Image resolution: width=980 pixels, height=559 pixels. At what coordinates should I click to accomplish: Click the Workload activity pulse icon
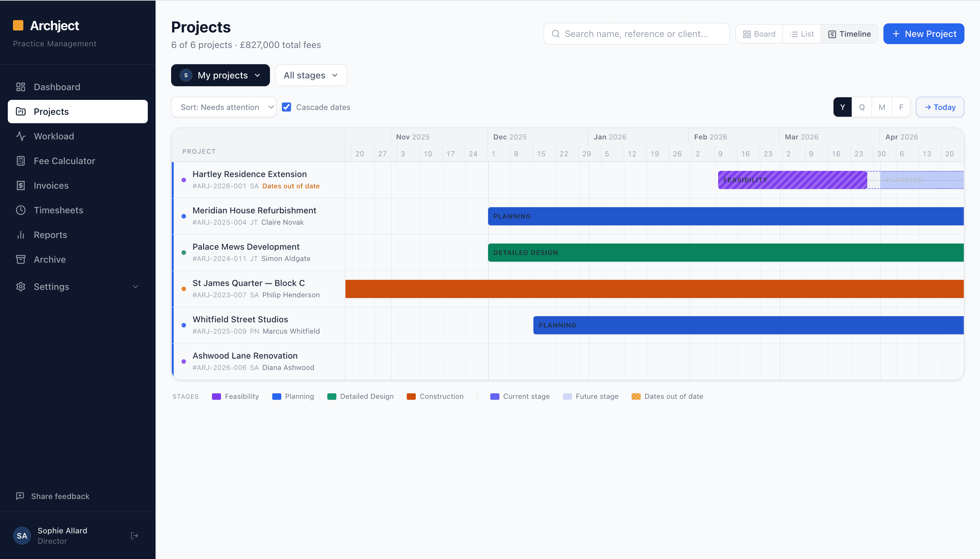(x=21, y=136)
